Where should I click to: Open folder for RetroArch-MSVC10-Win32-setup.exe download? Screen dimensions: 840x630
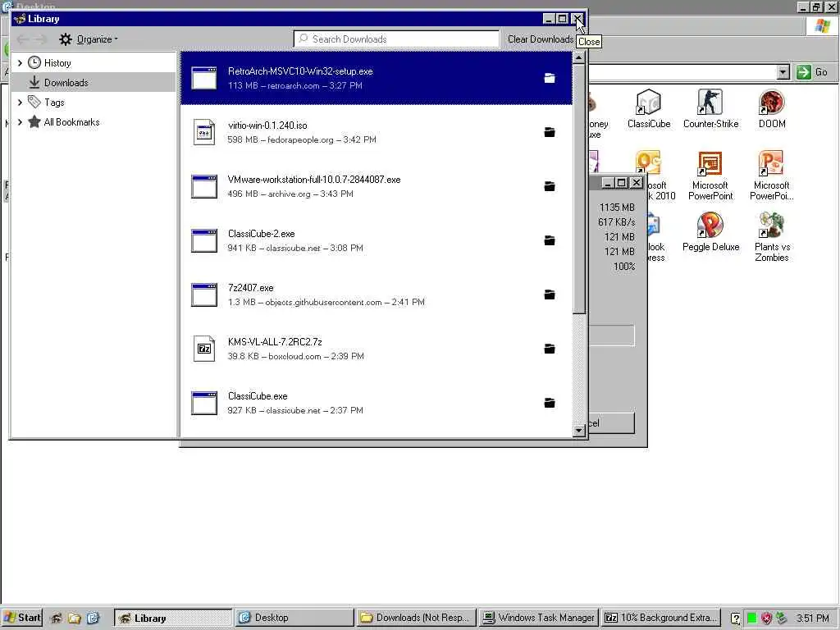tap(550, 78)
